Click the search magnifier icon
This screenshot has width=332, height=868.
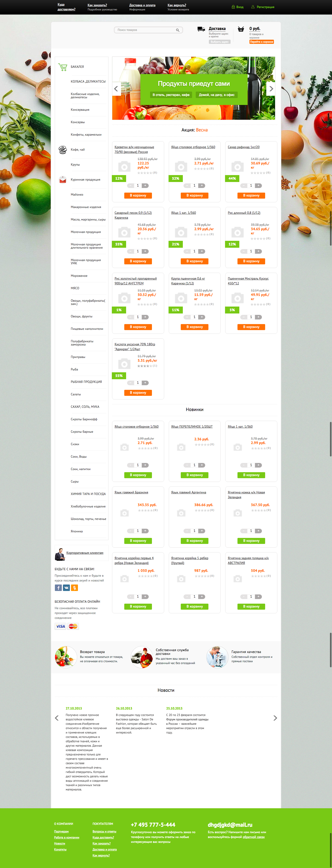[x=178, y=30]
